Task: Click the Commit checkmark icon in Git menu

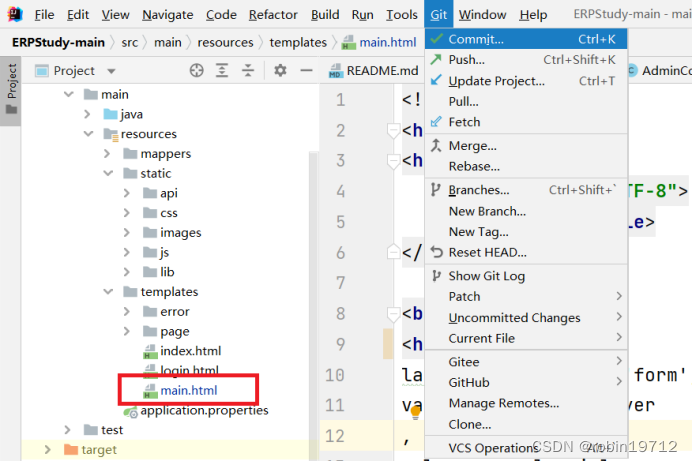Action: coord(436,39)
